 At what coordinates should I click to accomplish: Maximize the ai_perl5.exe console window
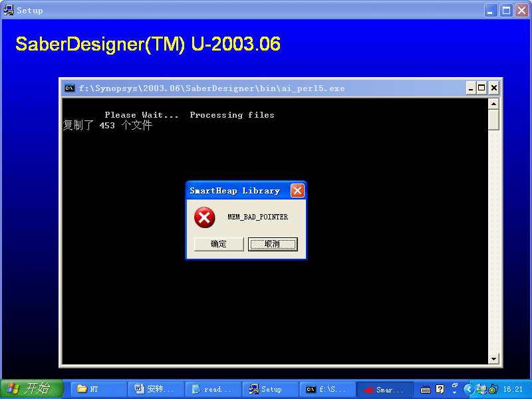481,88
